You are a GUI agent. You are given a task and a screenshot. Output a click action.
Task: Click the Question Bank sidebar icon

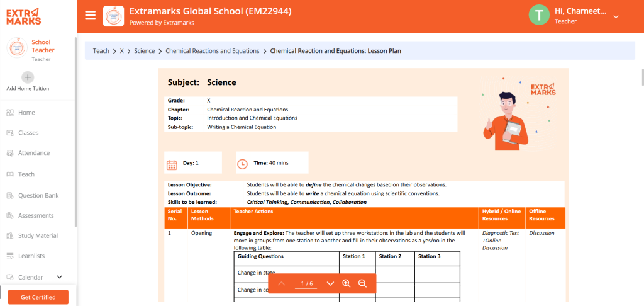click(x=10, y=195)
